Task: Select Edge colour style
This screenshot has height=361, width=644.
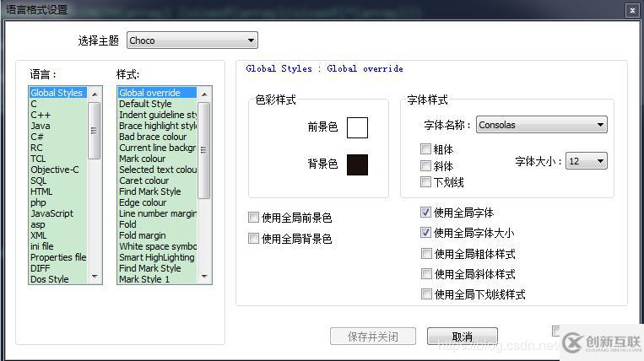Action: coord(157,202)
